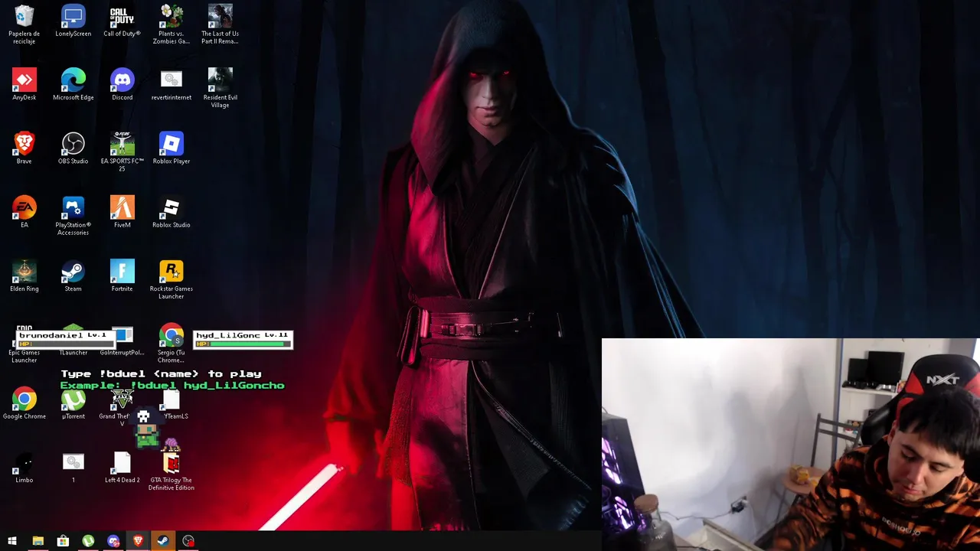Viewport: 980px width, 551px height.
Task: Select the EA SPORTS FC 25 shortcut
Action: coord(122,152)
